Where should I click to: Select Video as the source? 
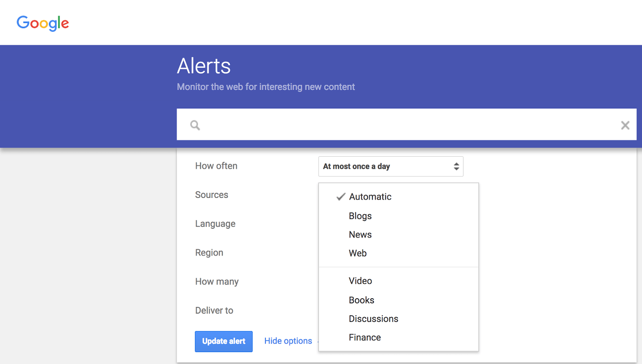(x=360, y=281)
